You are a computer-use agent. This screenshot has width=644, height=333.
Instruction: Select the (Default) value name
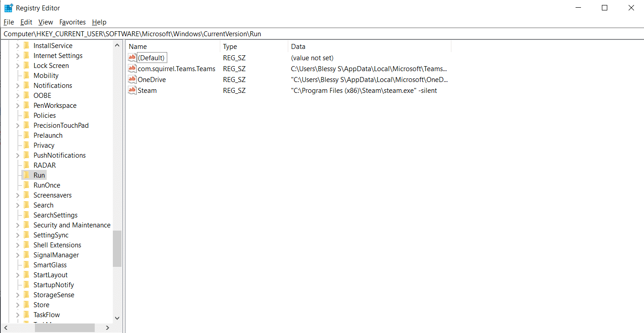click(x=152, y=58)
